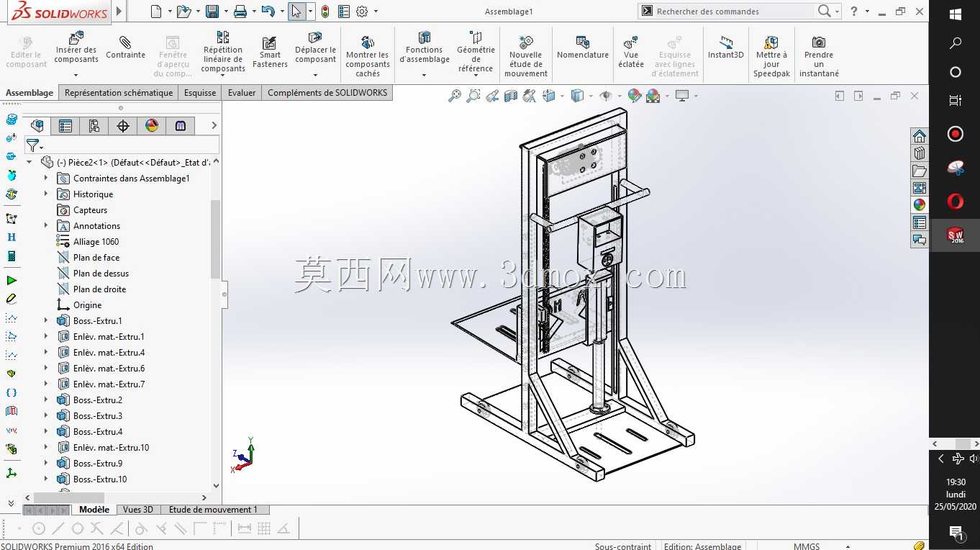Open the Appearances task pane icon
The image size is (980, 550).
point(919,204)
